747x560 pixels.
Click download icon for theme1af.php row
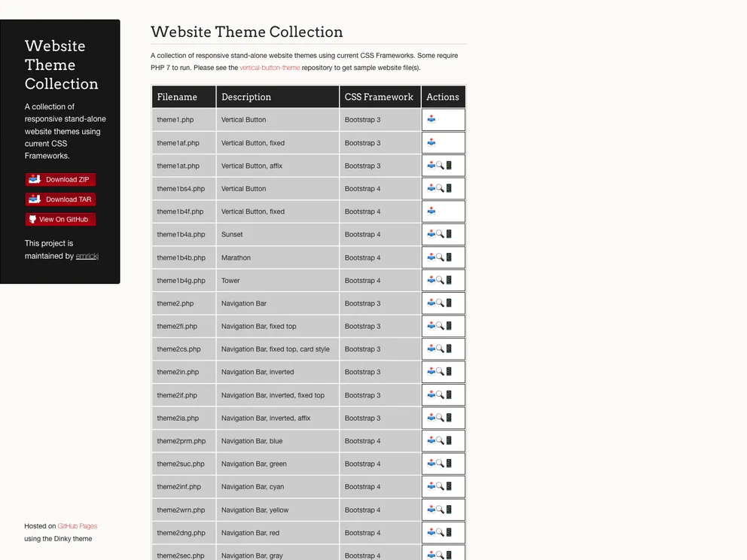(431, 142)
